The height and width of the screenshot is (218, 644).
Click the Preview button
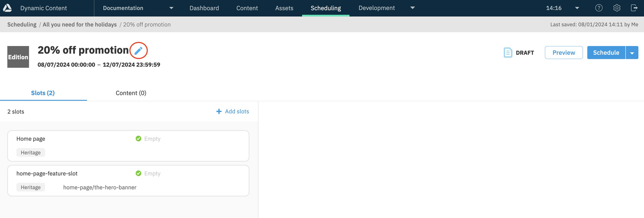pos(563,53)
